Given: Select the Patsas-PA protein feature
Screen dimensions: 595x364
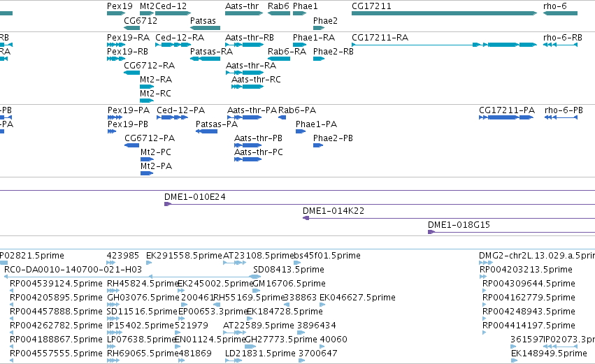Looking at the screenshot, I should (206, 131).
